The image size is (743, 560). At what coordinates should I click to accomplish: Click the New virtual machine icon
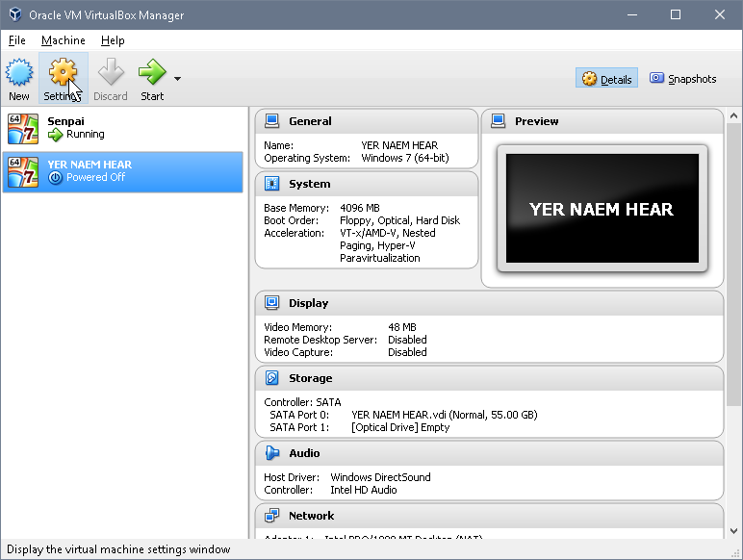[x=19, y=72]
